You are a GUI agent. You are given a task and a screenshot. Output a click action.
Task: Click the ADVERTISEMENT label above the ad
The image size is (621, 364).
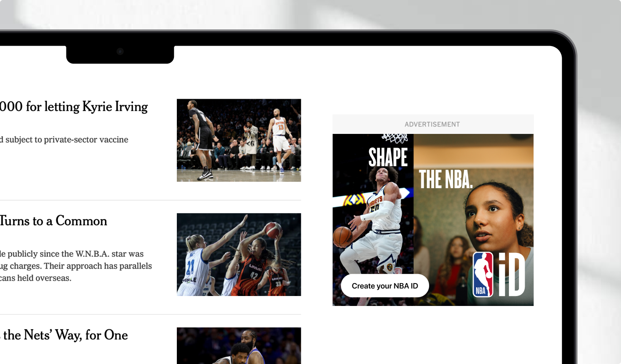click(432, 124)
